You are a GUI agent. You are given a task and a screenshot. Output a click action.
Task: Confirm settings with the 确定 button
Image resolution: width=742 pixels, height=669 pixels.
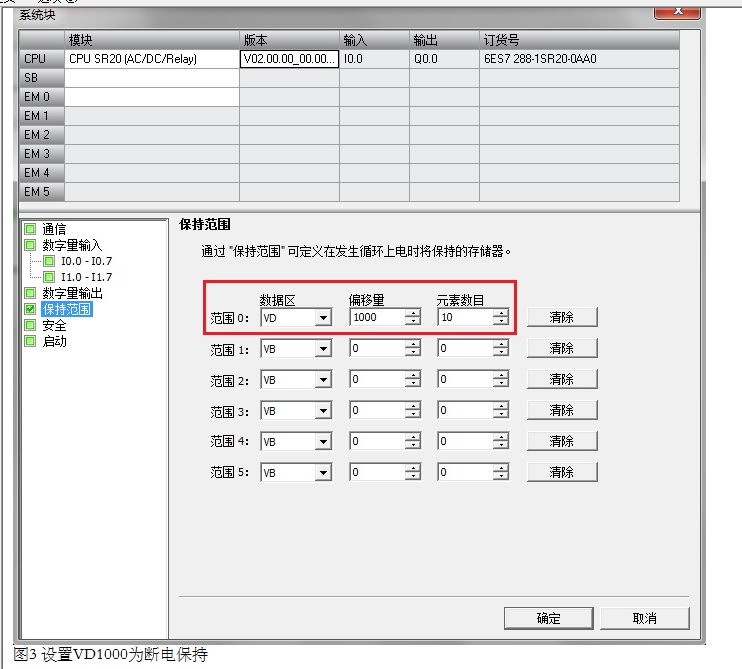(x=548, y=618)
